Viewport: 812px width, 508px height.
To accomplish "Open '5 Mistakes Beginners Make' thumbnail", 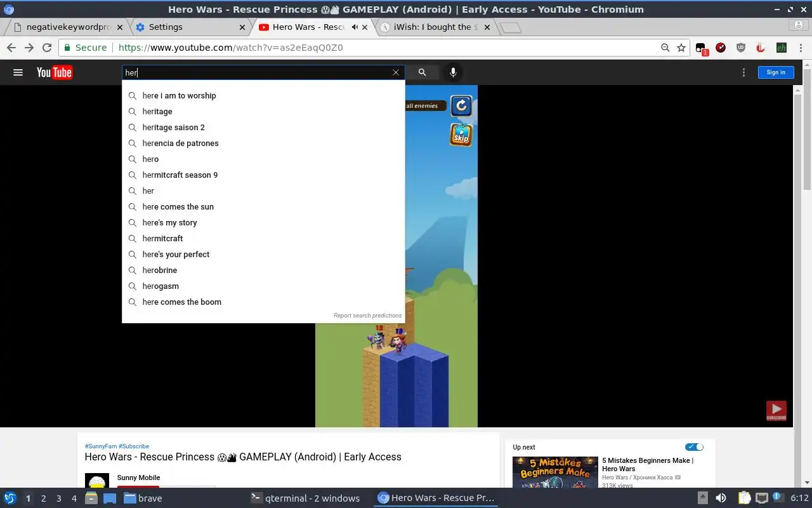I will pyautogui.click(x=555, y=472).
